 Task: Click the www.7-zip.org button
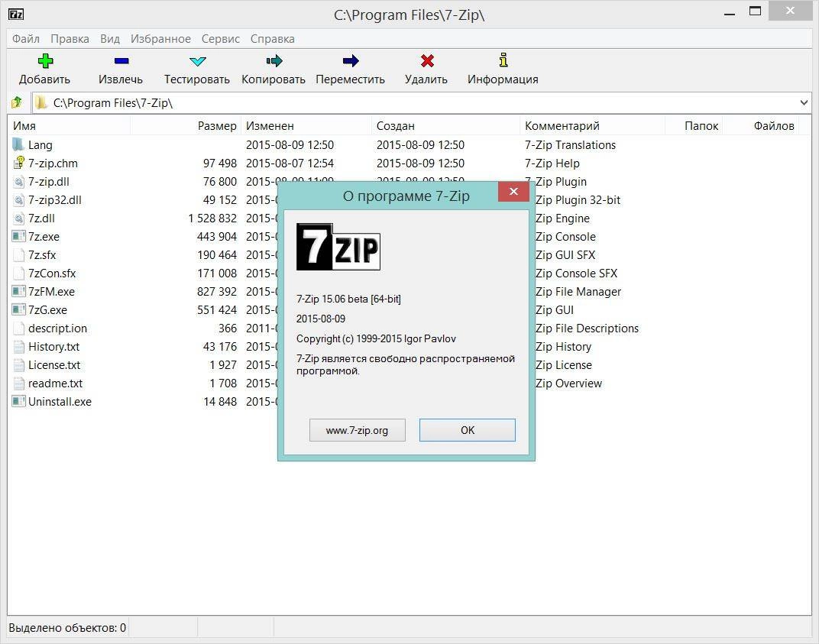click(x=358, y=430)
